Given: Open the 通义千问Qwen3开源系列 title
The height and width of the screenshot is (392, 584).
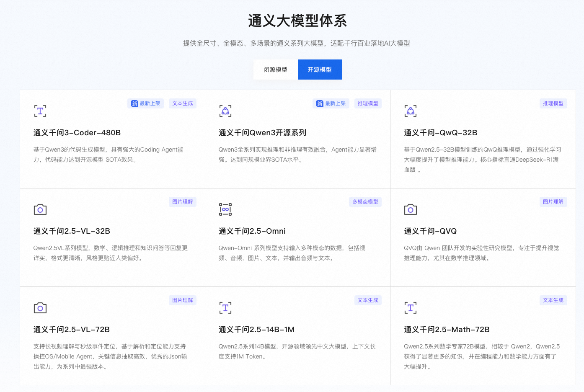Looking at the screenshot, I should 262,133.
